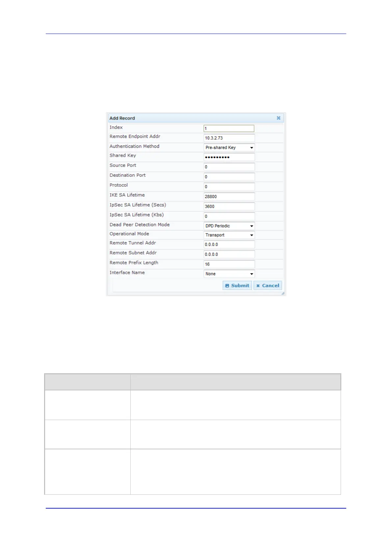Click the Operational Mode label

pyautogui.click(x=129, y=234)
